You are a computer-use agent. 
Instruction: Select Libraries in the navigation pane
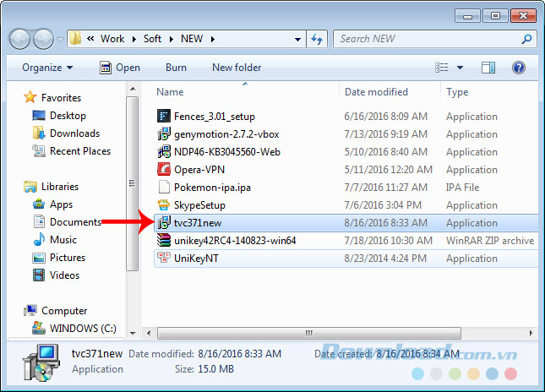pos(60,186)
